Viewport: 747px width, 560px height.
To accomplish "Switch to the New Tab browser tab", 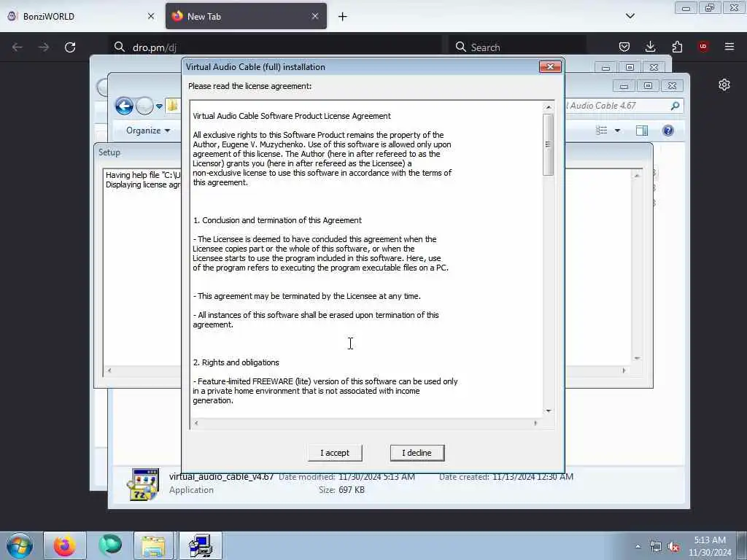I will point(246,16).
